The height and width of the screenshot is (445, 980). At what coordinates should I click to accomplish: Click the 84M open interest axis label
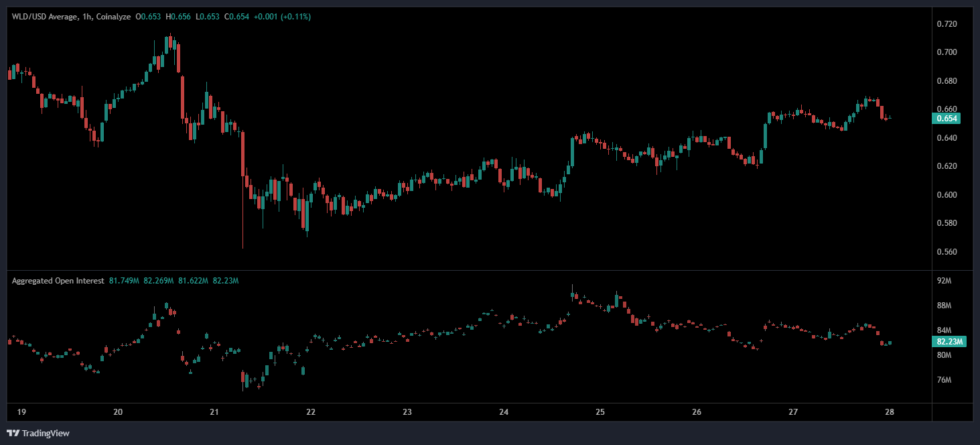tap(944, 330)
